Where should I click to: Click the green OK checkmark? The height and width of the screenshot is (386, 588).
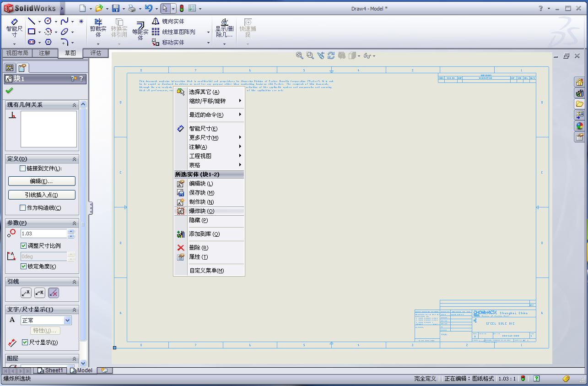click(9, 91)
